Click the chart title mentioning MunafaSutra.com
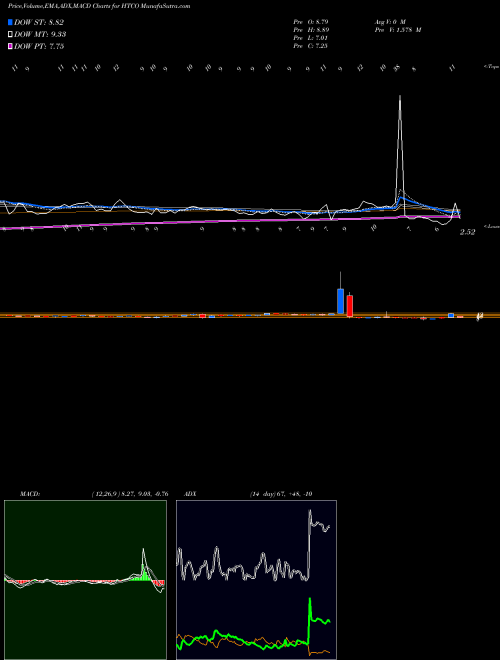The image size is (500, 660). pos(99,6)
